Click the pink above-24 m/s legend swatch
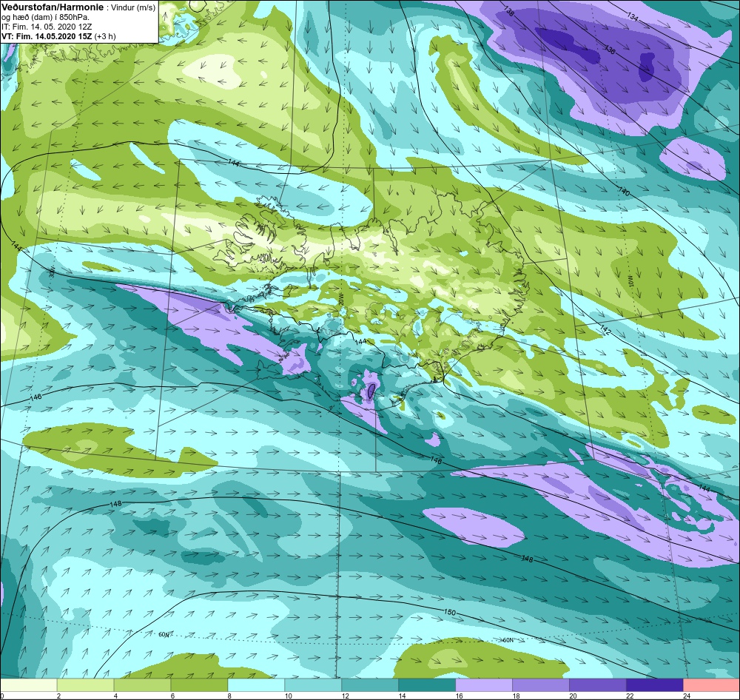The width and height of the screenshot is (740, 700). pyautogui.click(x=712, y=685)
